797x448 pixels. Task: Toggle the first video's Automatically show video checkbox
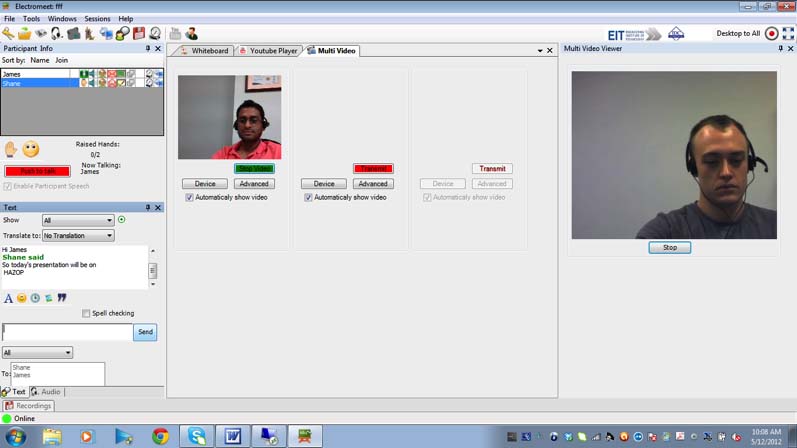click(x=189, y=197)
